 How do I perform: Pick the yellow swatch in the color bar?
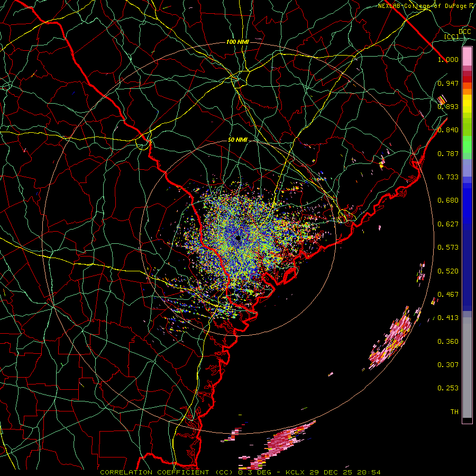click(467, 103)
